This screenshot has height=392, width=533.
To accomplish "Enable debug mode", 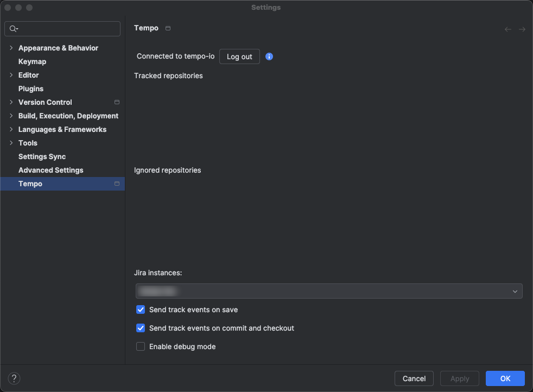I will pos(141,346).
